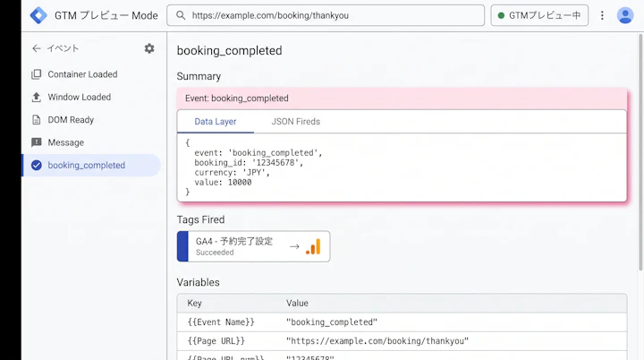Click the イベント back label
This screenshot has width=644, height=360.
click(x=63, y=48)
